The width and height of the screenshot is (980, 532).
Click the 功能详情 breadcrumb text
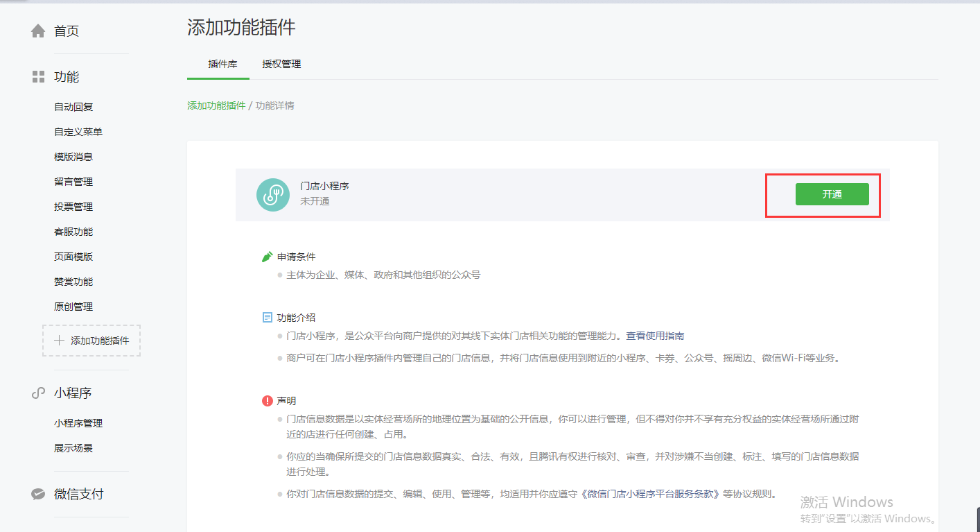pos(274,105)
